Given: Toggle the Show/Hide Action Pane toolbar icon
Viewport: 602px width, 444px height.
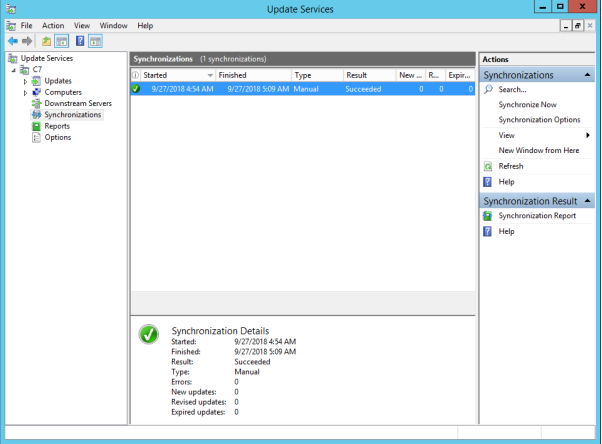Looking at the screenshot, I should (95, 41).
